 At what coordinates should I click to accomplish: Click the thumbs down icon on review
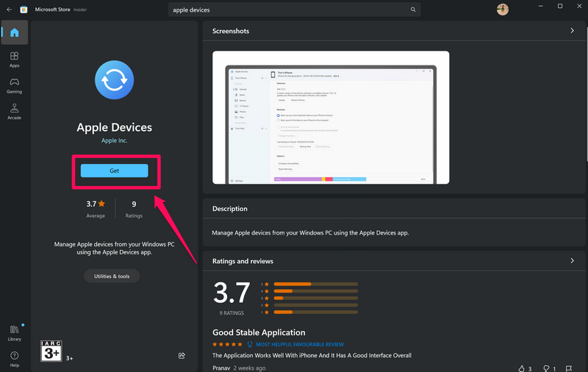point(546,368)
